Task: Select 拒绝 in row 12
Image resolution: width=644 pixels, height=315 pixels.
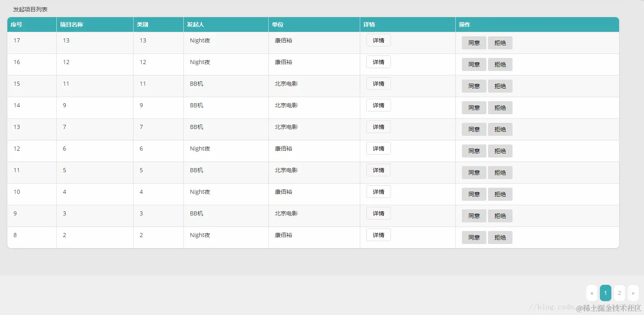Action: tap(500, 151)
